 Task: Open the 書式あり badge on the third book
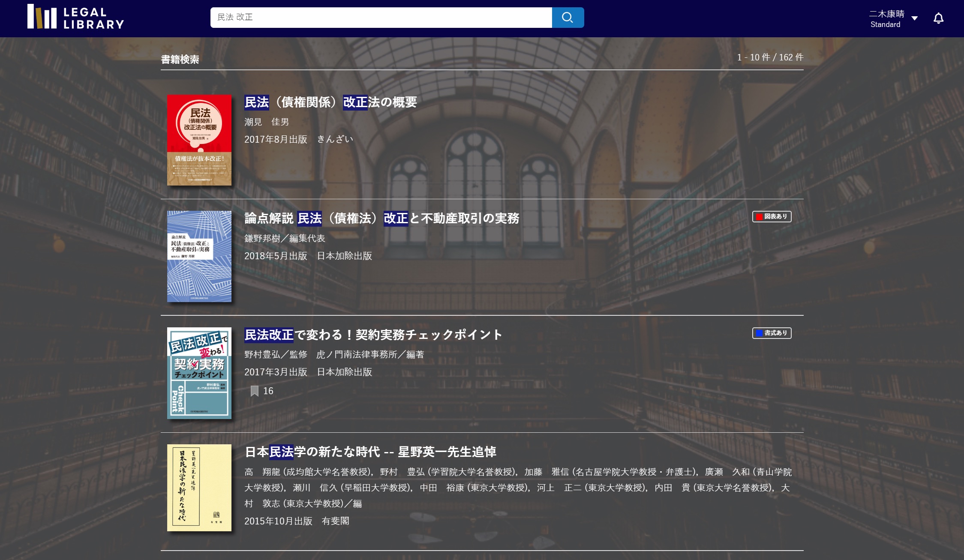[x=772, y=333]
